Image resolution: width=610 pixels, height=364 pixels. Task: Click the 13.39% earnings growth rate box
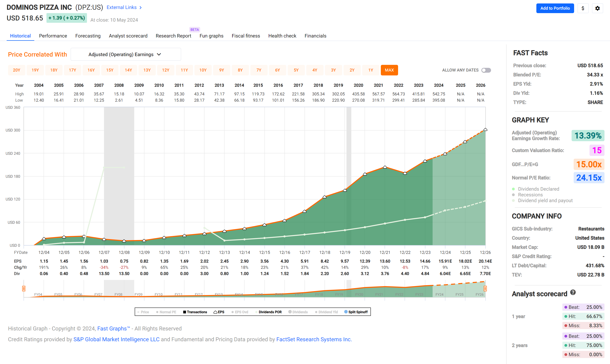pyautogui.click(x=588, y=136)
